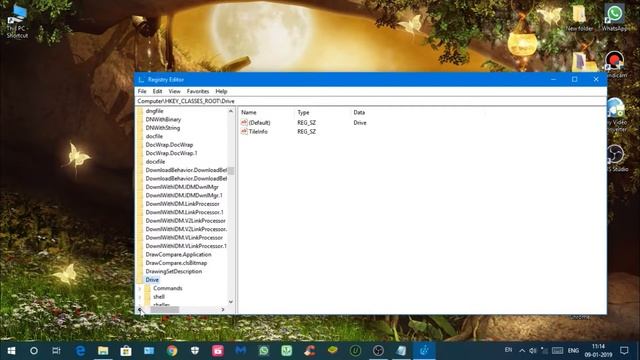Open Windows Security shield in taskbar

pos(195,351)
